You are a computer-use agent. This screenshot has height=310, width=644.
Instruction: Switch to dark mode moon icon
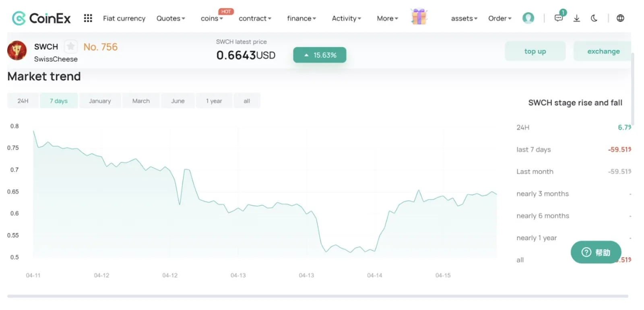coord(594,18)
